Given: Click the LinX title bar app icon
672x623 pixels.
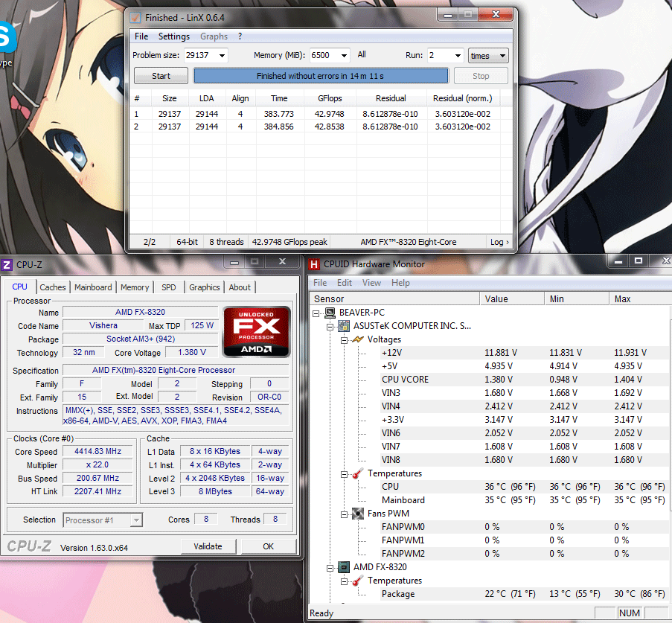Looking at the screenshot, I should [x=135, y=18].
